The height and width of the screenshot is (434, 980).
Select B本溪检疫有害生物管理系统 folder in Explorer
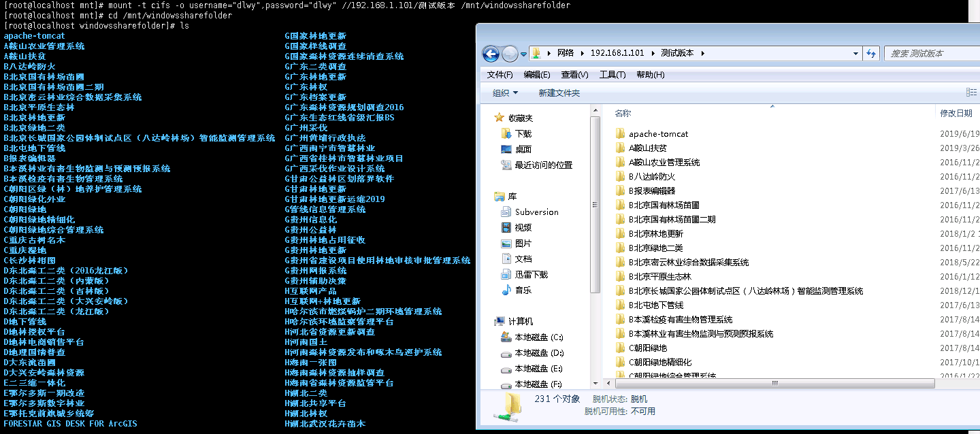681,319
